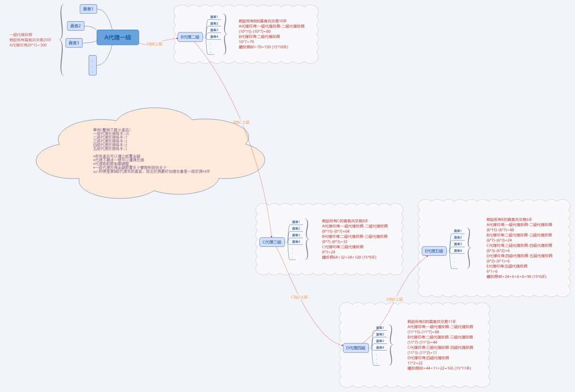The width and height of the screenshot is (575, 392).
Task: Click the A為B上級 relationship label
Action: (154, 44)
